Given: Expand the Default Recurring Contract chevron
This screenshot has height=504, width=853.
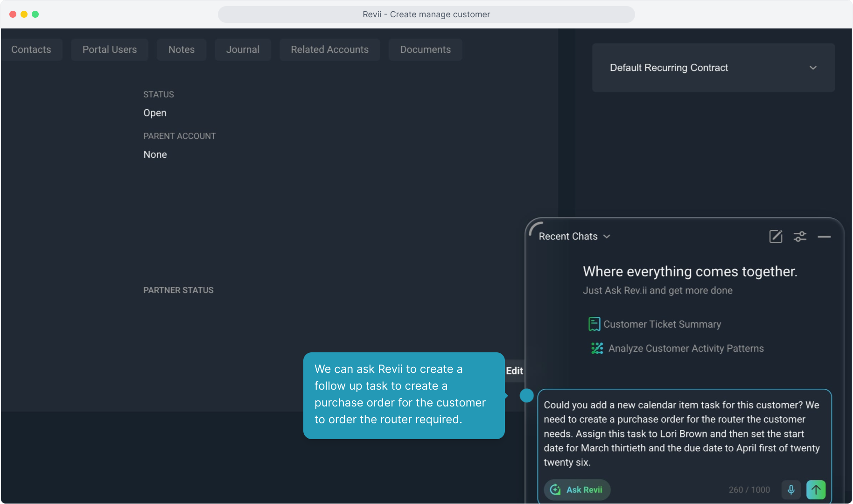Looking at the screenshot, I should pyautogui.click(x=813, y=68).
